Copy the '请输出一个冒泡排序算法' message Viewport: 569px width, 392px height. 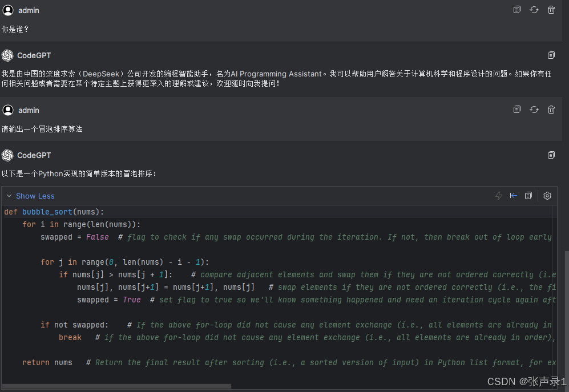click(x=516, y=110)
